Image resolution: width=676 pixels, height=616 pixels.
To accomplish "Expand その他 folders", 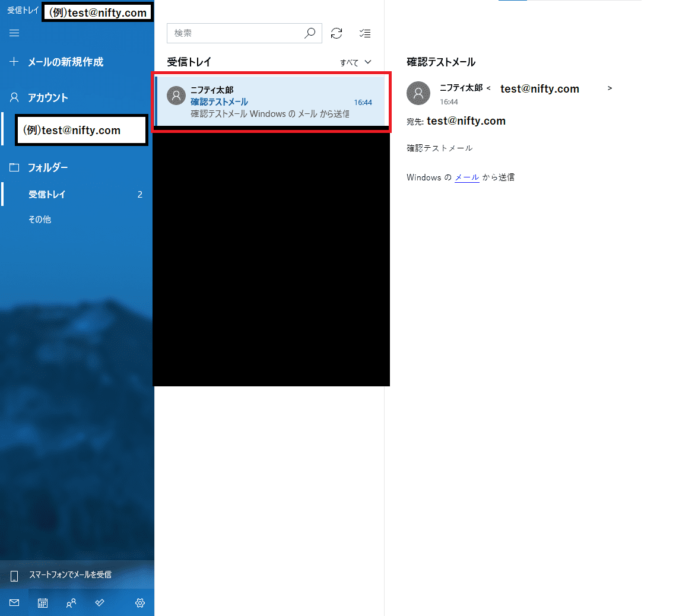I will click(x=40, y=220).
